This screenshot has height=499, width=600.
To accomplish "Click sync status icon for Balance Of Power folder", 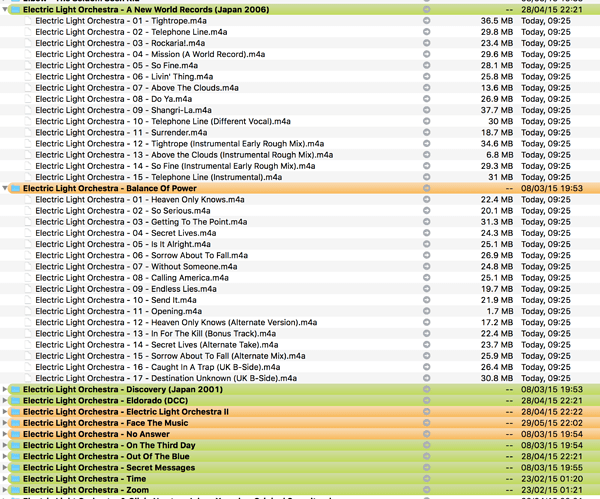I will pos(427,188).
